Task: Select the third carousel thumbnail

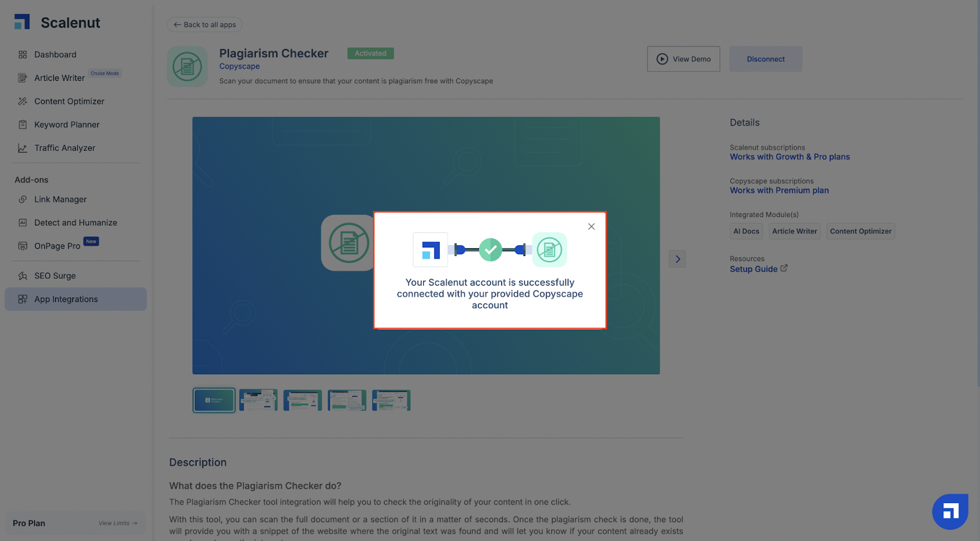Action: 303,400
